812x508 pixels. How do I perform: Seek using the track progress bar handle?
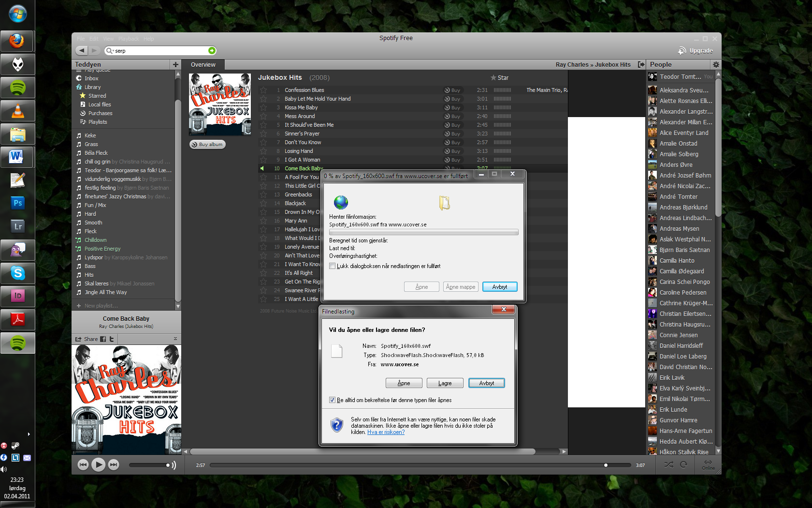pos(606,465)
